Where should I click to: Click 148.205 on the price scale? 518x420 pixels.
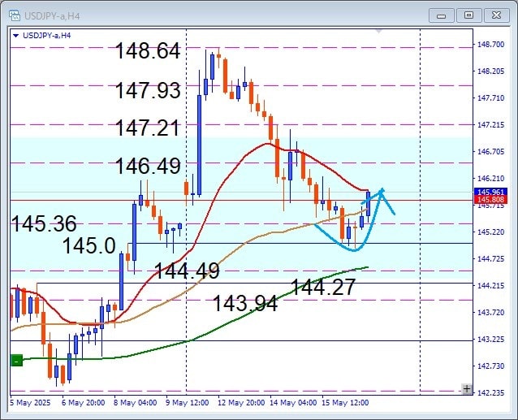tap(491, 71)
